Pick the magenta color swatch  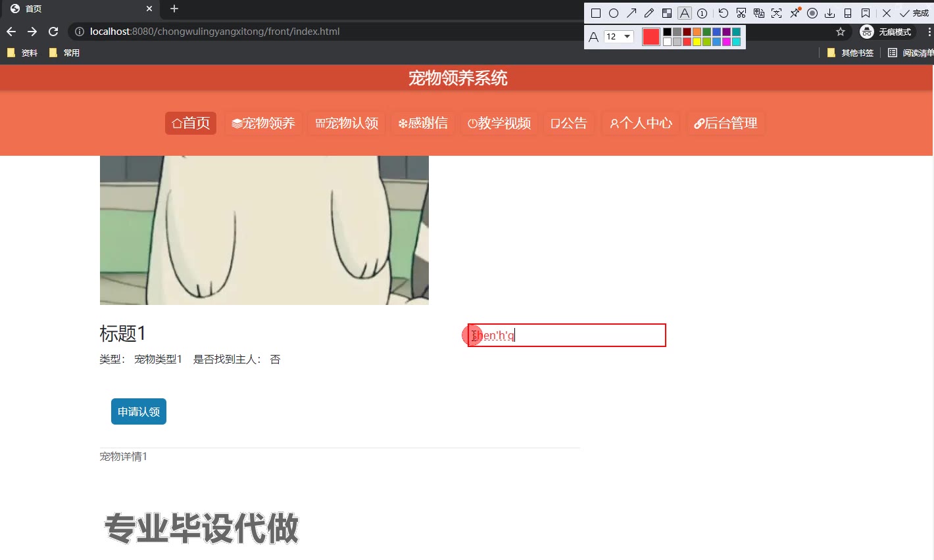coord(726,41)
